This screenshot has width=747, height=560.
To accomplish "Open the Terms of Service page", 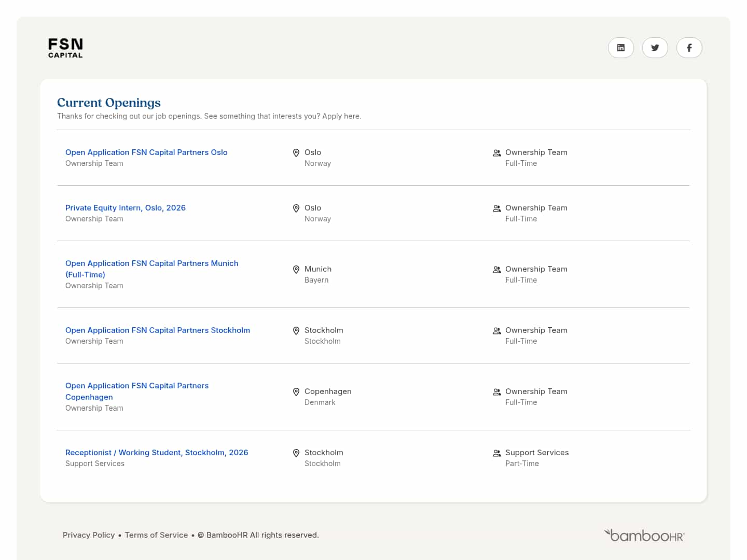I will [156, 535].
